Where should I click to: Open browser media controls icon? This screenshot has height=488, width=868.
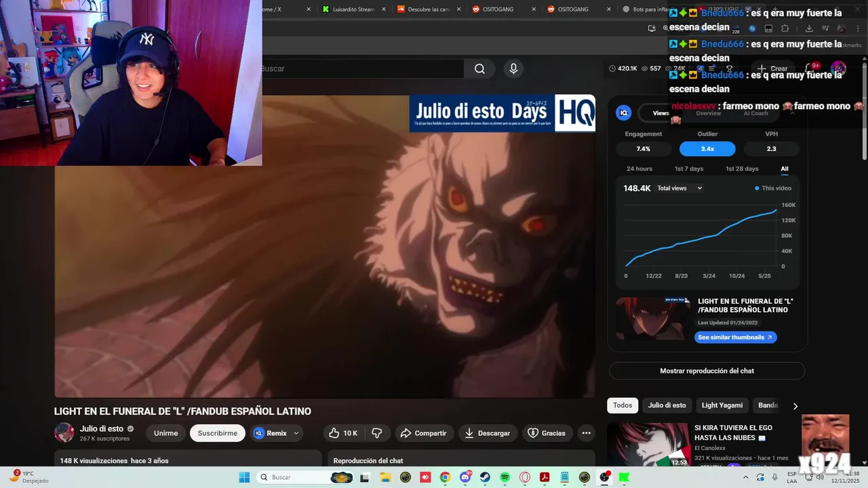pos(825,28)
